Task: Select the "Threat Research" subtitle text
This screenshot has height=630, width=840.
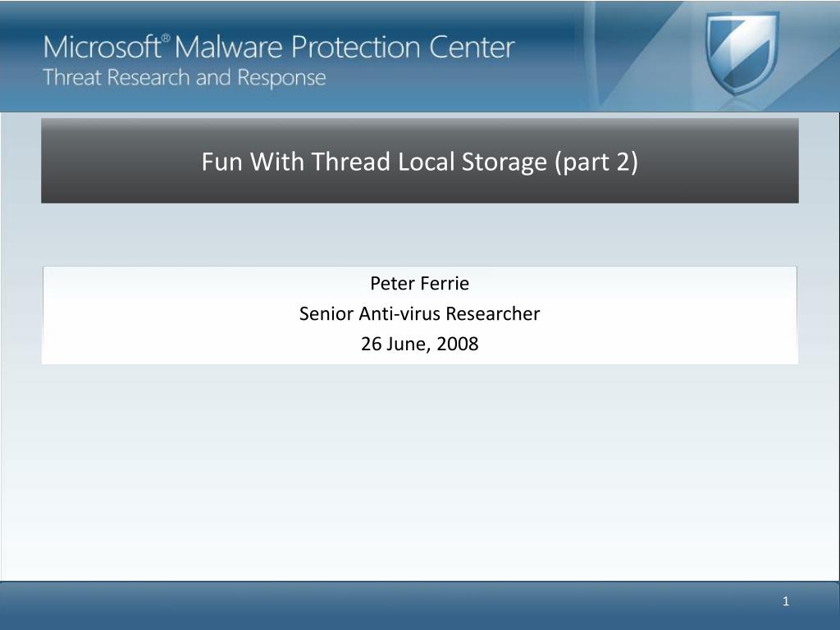Action: [116, 78]
